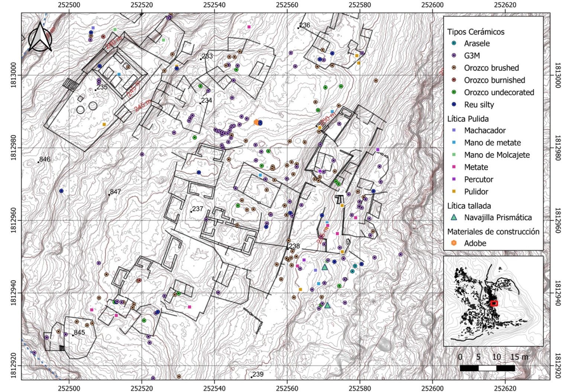The height and width of the screenshot is (392, 563).
Task: Click the Orozco brushed legend marker
Action: [454, 68]
